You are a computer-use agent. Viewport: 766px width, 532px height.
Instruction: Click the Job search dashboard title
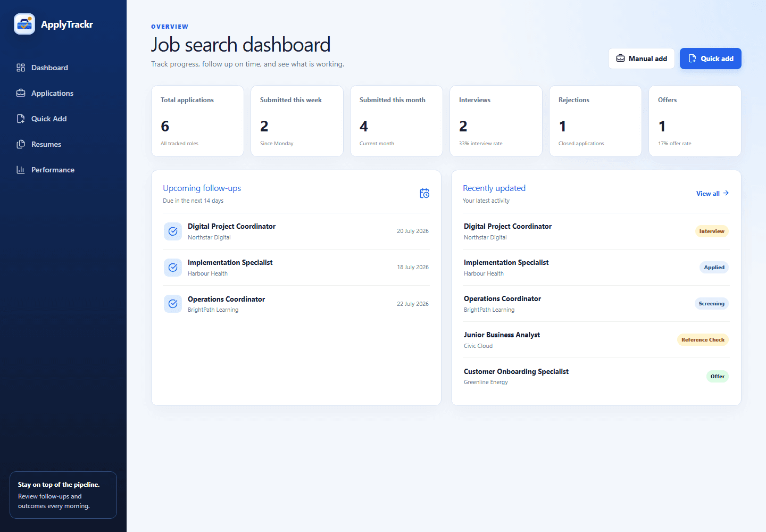(x=241, y=45)
